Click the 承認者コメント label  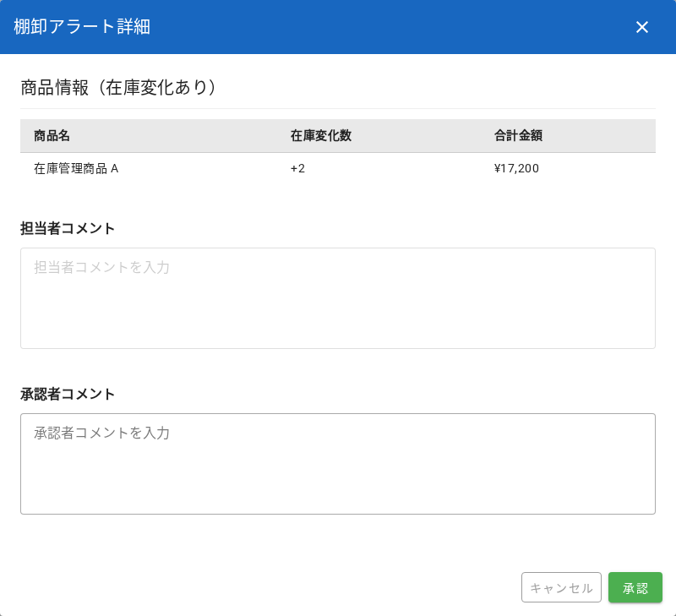(68, 394)
